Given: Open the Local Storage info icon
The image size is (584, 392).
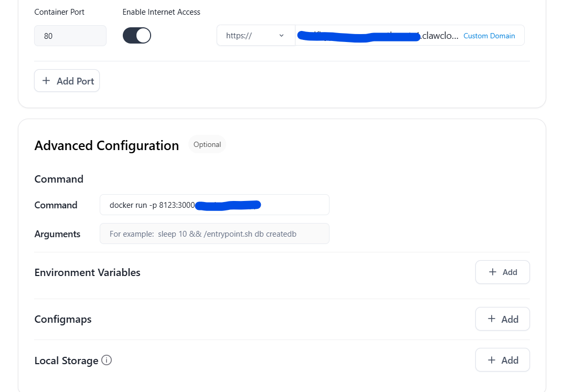Looking at the screenshot, I should (107, 361).
